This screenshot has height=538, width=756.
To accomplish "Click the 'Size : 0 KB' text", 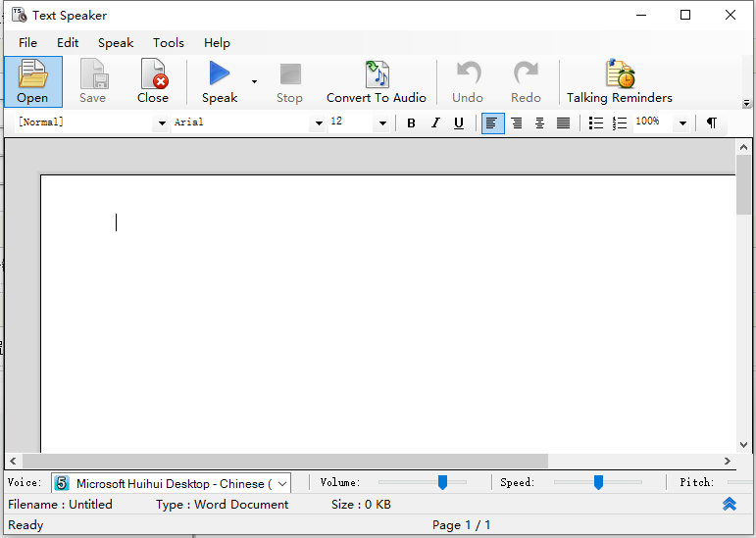I will (x=361, y=505).
